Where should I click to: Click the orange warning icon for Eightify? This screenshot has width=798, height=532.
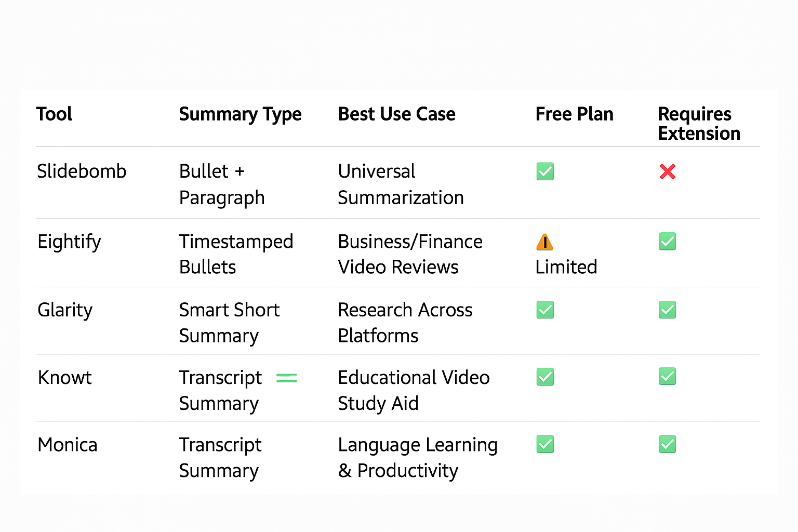pos(544,242)
